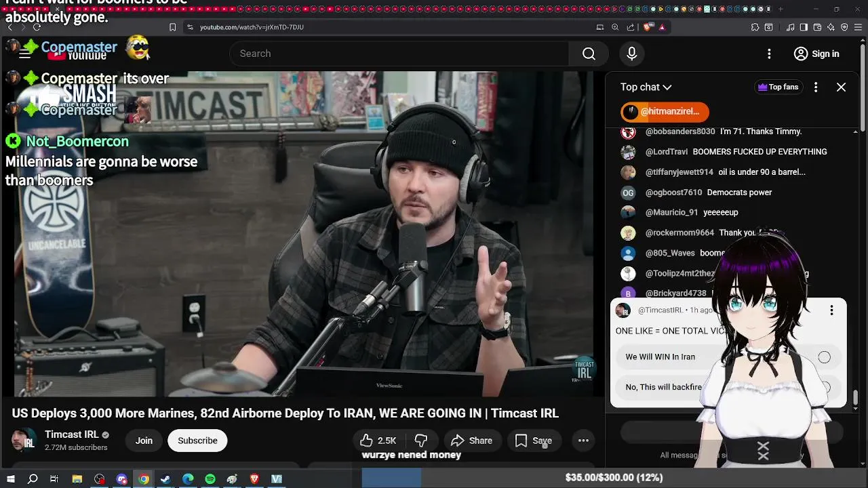The height and width of the screenshot is (488, 868).
Task: Open Spotify from the taskbar
Action: pyautogui.click(x=210, y=479)
